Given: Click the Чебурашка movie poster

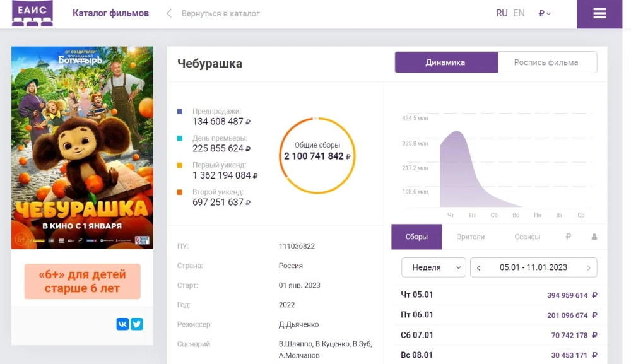Looking at the screenshot, I should click(x=82, y=148).
